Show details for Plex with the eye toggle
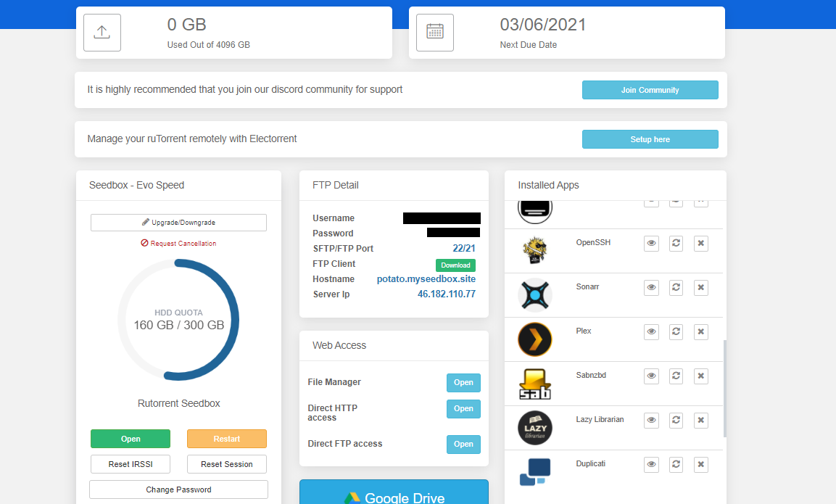 [650, 331]
